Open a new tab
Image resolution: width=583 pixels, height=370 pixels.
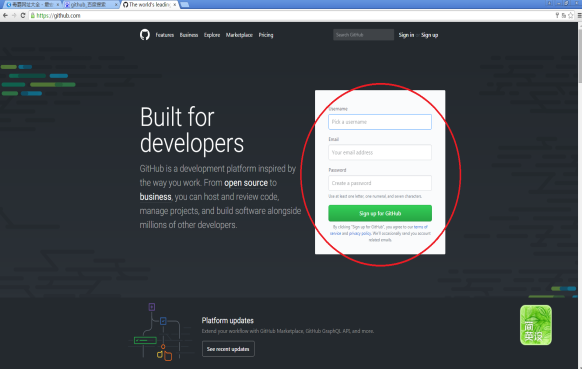[185, 4]
